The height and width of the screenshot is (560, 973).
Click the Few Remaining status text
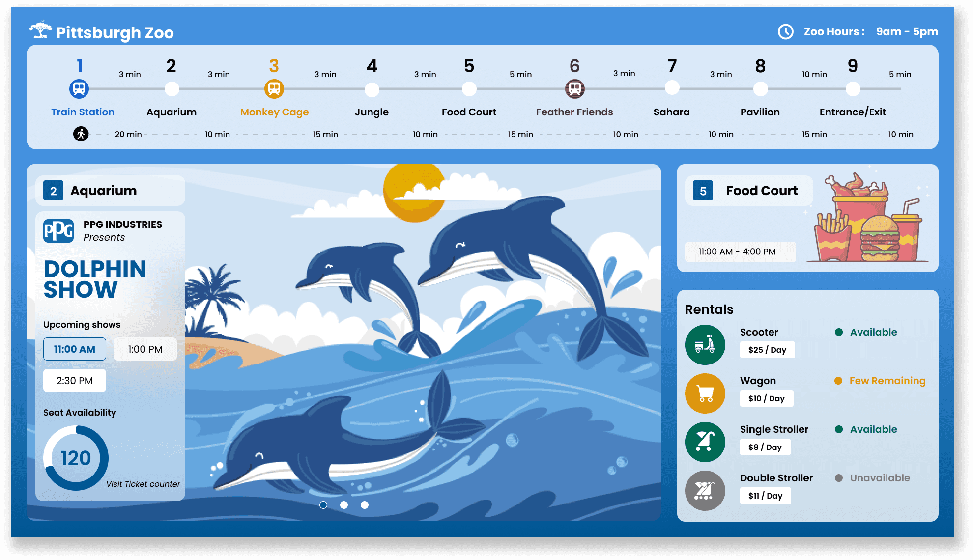tap(887, 381)
